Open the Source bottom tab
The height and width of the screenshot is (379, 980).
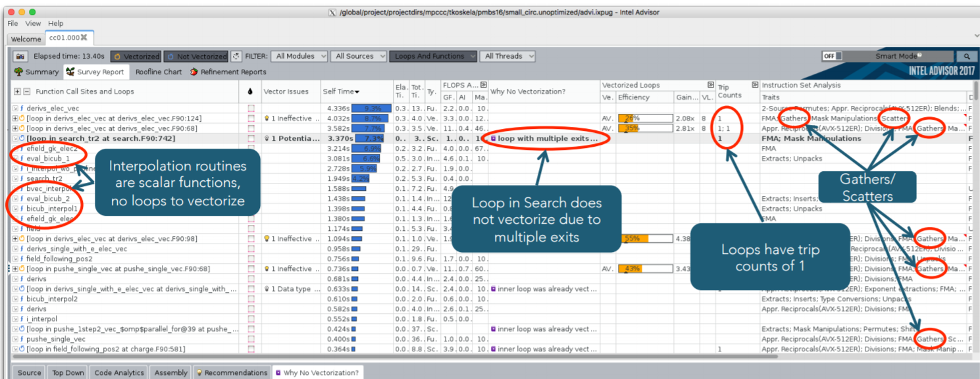(x=29, y=372)
